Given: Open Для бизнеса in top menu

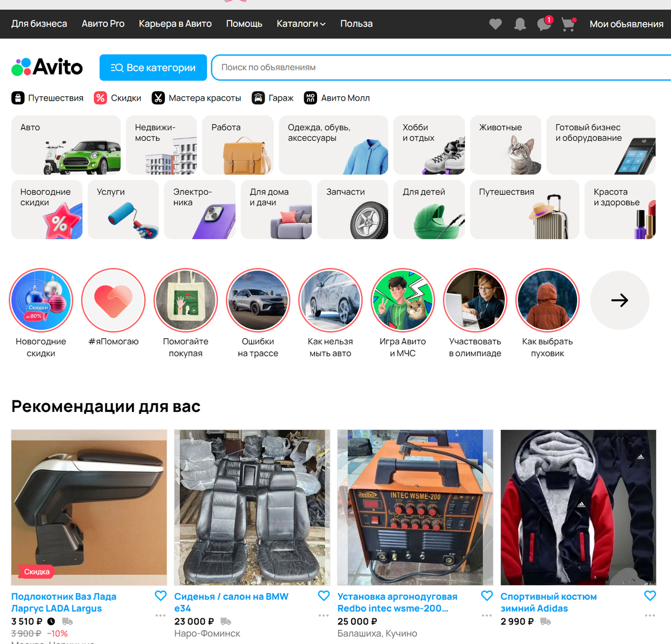Looking at the screenshot, I should [x=39, y=24].
